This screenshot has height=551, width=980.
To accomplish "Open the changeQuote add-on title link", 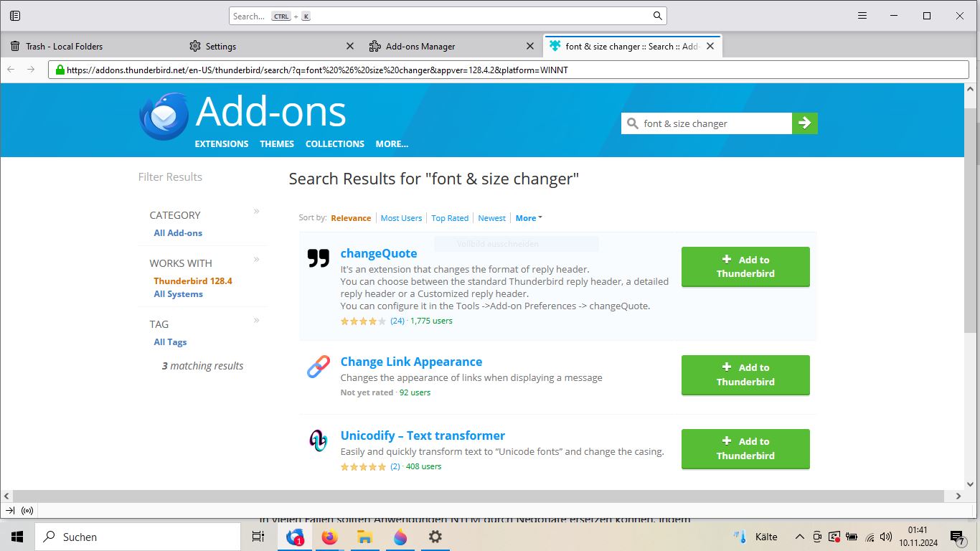I will point(379,253).
